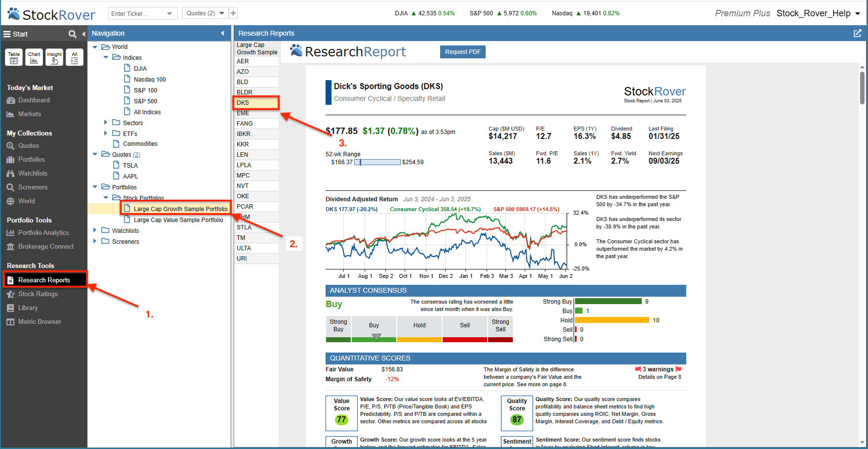Viewport: 868px width, 449px height.
Task: Expand the ETFs tree folder
Action: pos(106,133)
